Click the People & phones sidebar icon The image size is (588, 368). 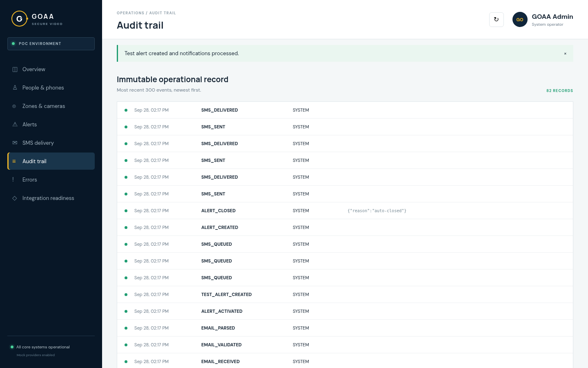(x=15, y=88)
